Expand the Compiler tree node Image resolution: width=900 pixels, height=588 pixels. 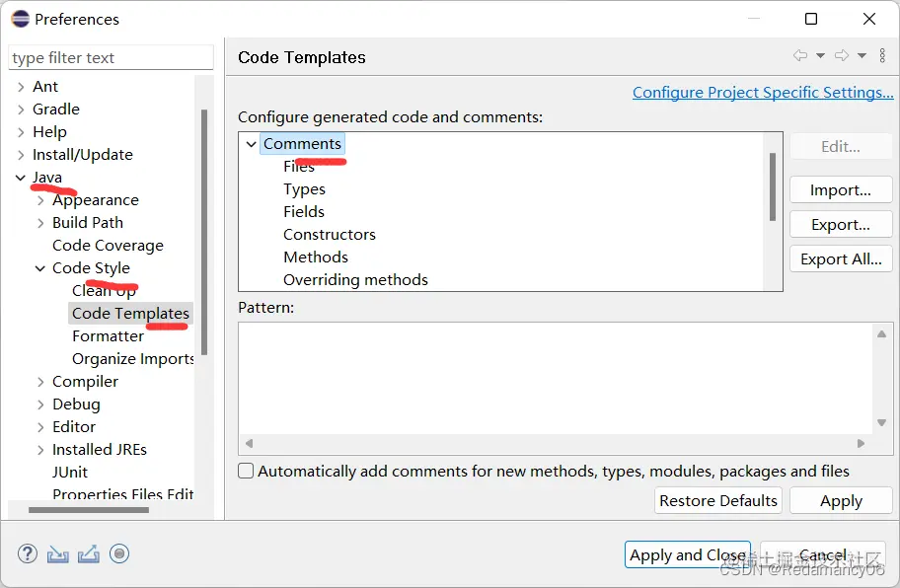40,382
